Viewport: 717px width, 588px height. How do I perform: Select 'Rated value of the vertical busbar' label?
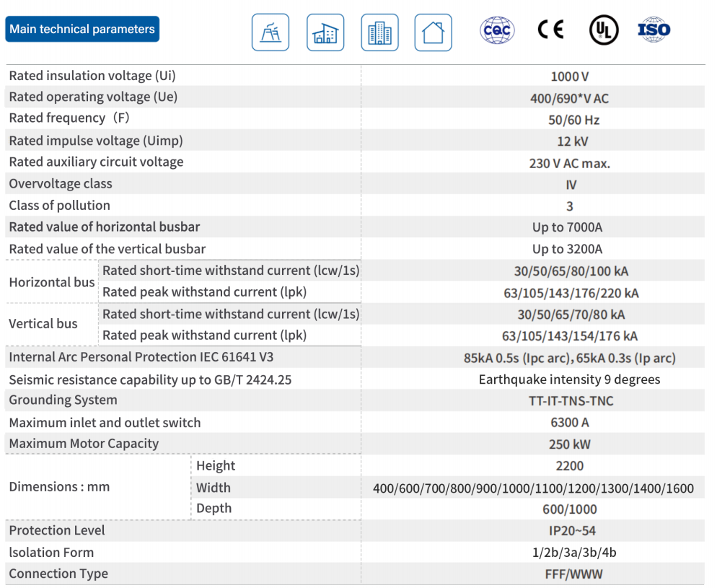107,249
